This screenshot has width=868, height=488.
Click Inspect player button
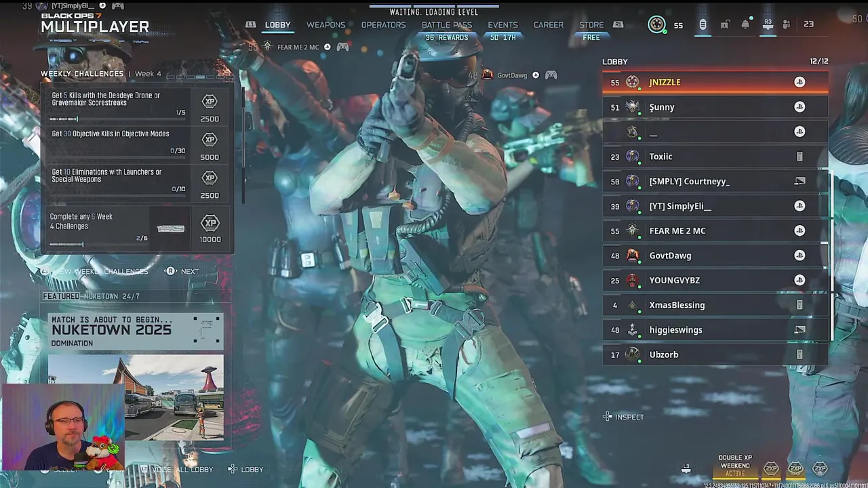(623, 417)
